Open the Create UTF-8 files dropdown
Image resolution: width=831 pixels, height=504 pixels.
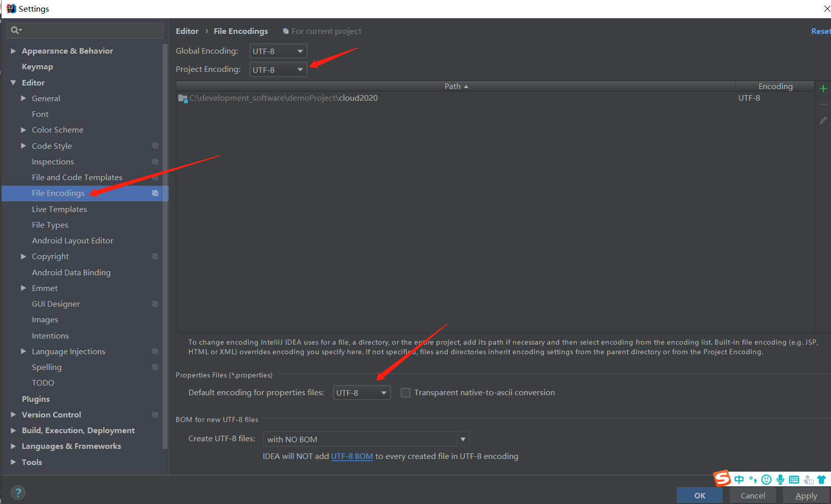[367, 439]
